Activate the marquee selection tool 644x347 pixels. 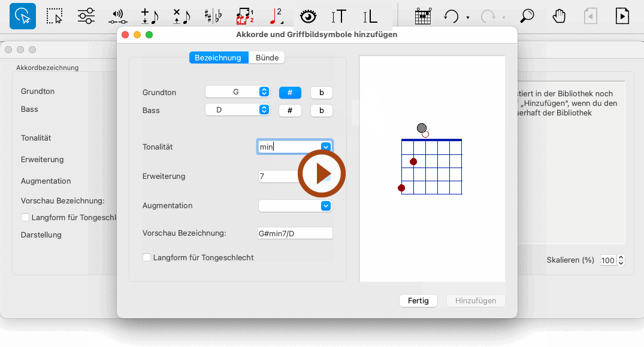pyautogui.click(x=55, y=16)
